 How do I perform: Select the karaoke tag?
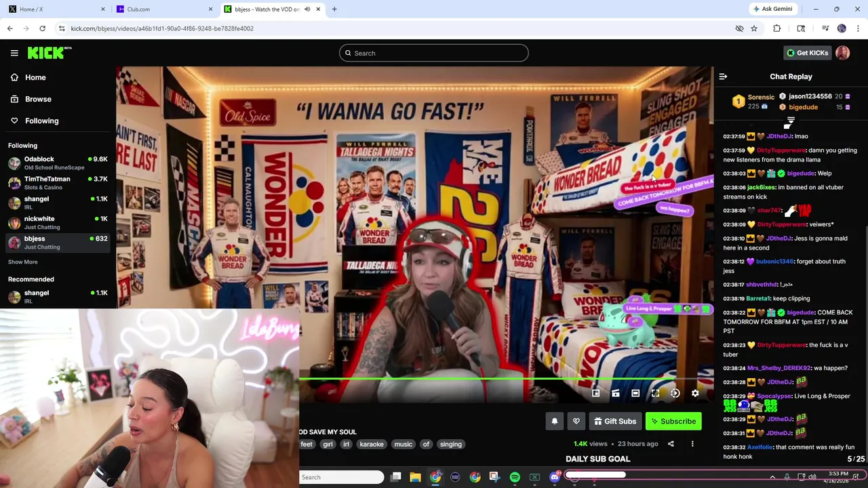pos(372,444)
